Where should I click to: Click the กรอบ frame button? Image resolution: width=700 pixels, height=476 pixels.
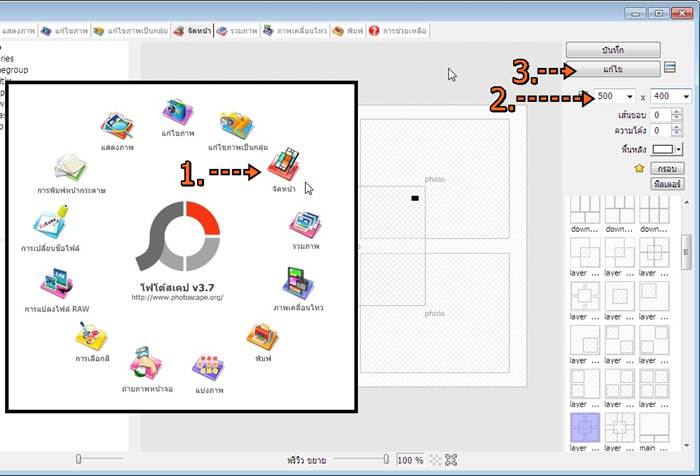[x=667, y=169]
